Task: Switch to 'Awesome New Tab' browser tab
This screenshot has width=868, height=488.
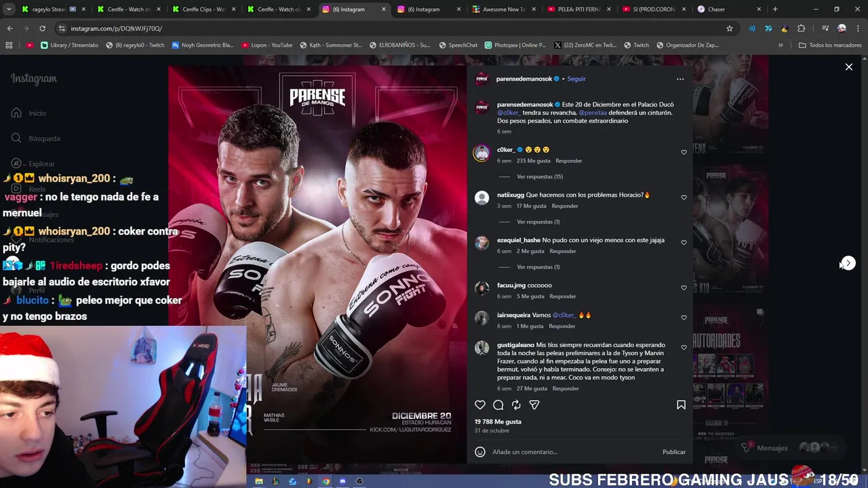Action: click(x=503, y=9)
